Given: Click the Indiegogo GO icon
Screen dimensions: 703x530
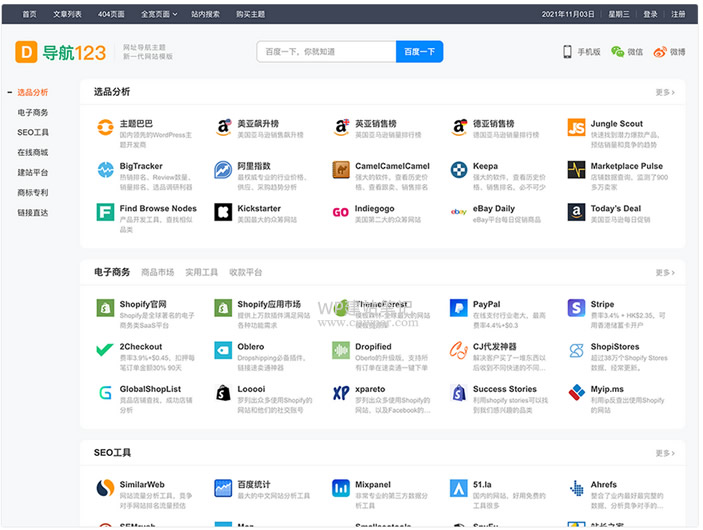Looking at the screenshot, I should pyautogui.click(x=341, y=212).
